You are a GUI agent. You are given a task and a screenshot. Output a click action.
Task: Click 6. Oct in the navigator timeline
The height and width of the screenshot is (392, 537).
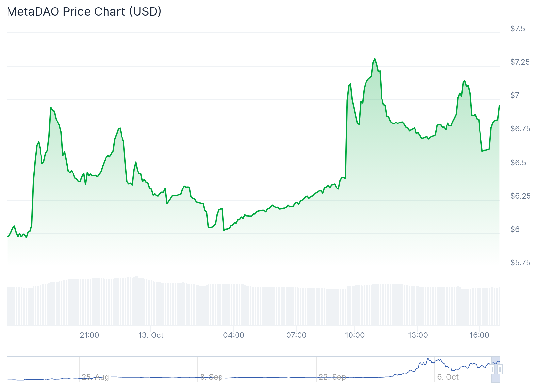[448, 377]
